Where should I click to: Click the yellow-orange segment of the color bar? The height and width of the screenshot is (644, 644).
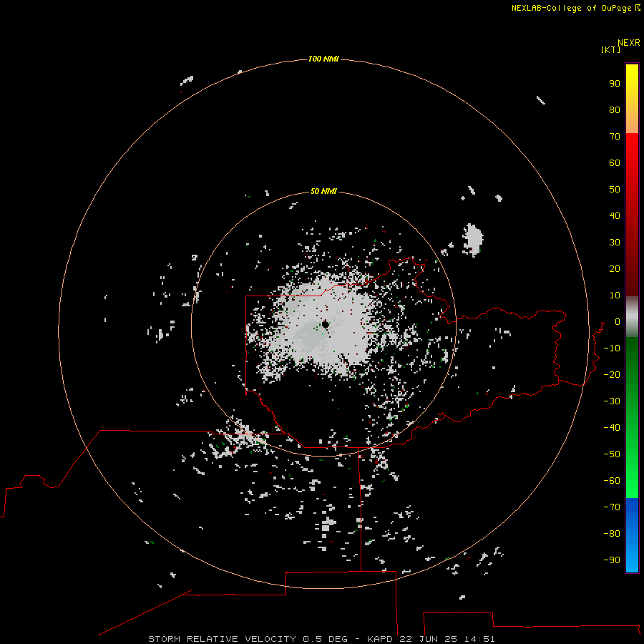[x=632, y=99]
